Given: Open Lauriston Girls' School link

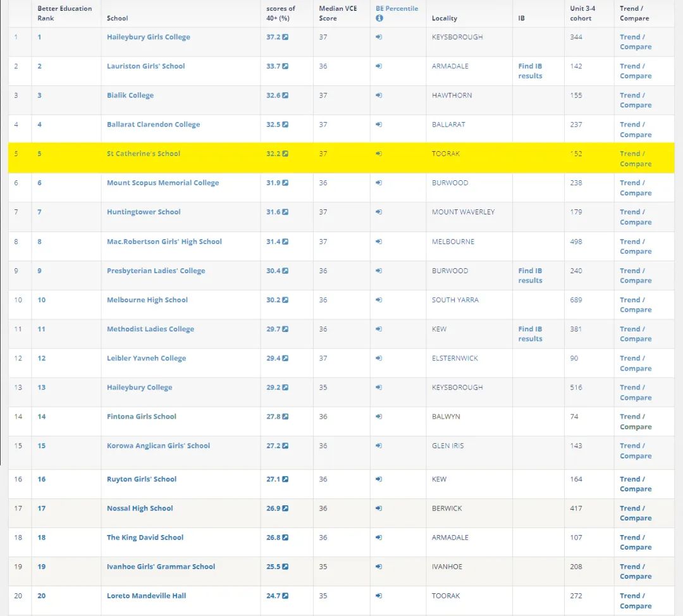Looking at the screenshot, I should [x=146, y=66].
